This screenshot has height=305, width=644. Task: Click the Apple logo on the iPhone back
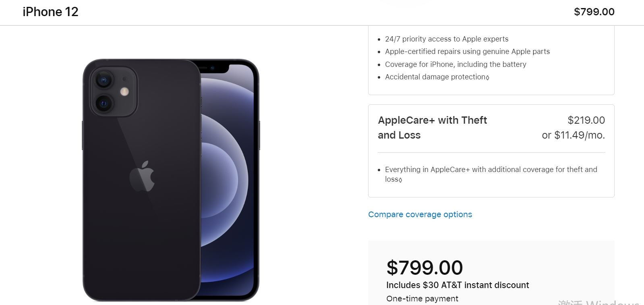[x=142, y=176]
